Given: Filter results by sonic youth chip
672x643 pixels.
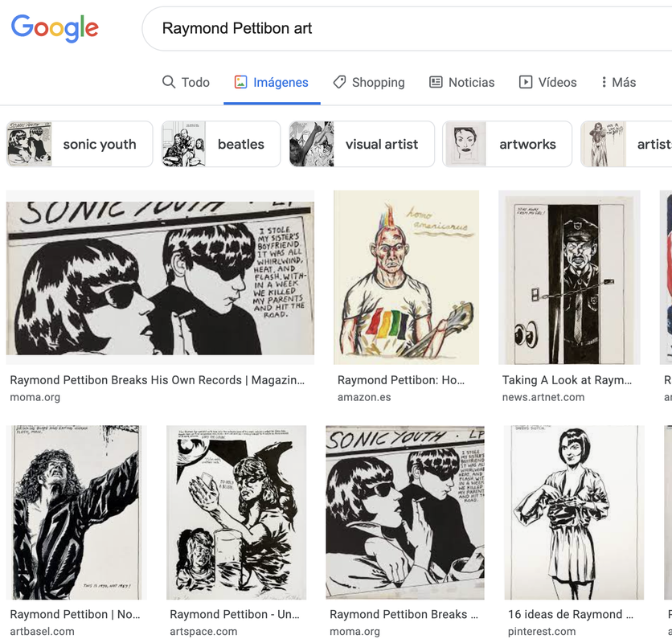Looking at the screenshot, I should [x=80, y=144].
